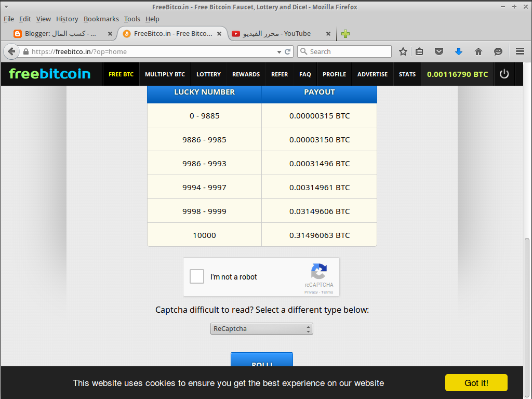Open the reCAPTCHA Terms link

click(x=327, y=292)
